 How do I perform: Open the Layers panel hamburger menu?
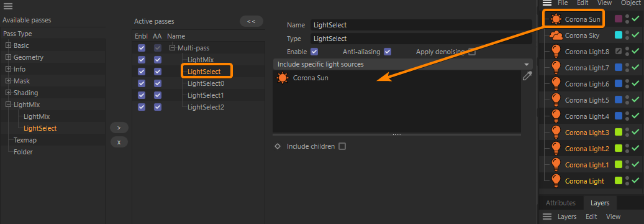tap(547, 217)
